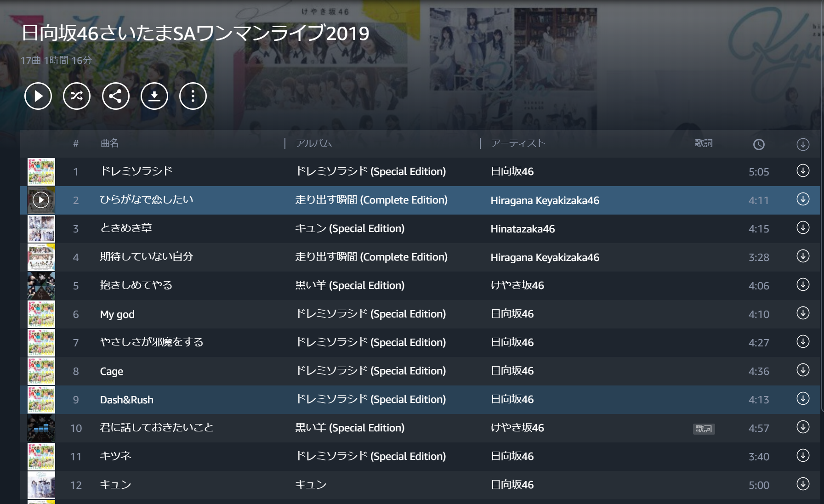This screenshot has width=824, height=504.
Task: Open song title ドレミソラシド in row 1
Action: [136, 171]
